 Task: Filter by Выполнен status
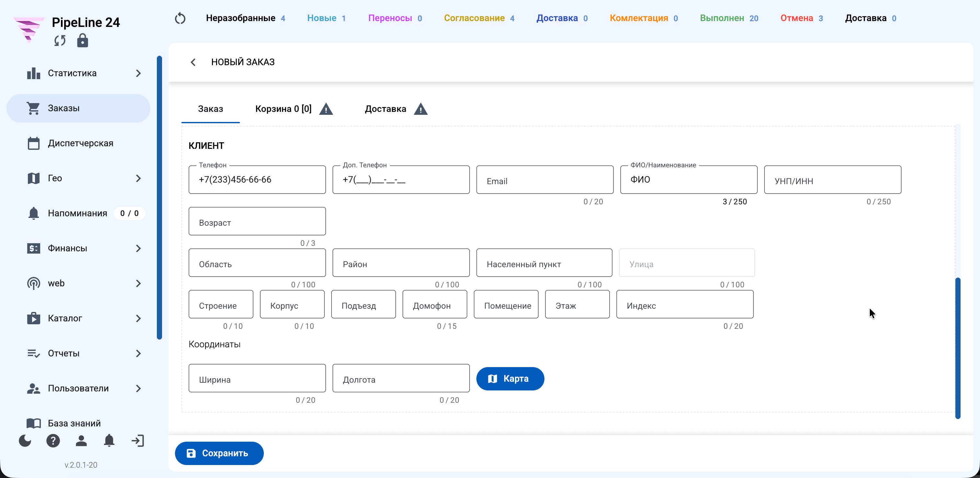(729, 18)
